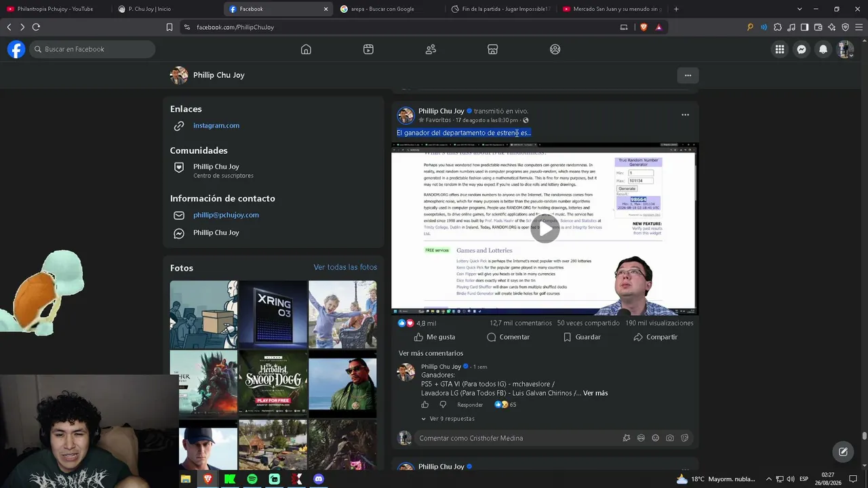This screenshot has width=868, height=488.
Task: Play the live video in the post
Action: (x=545, y=228)
